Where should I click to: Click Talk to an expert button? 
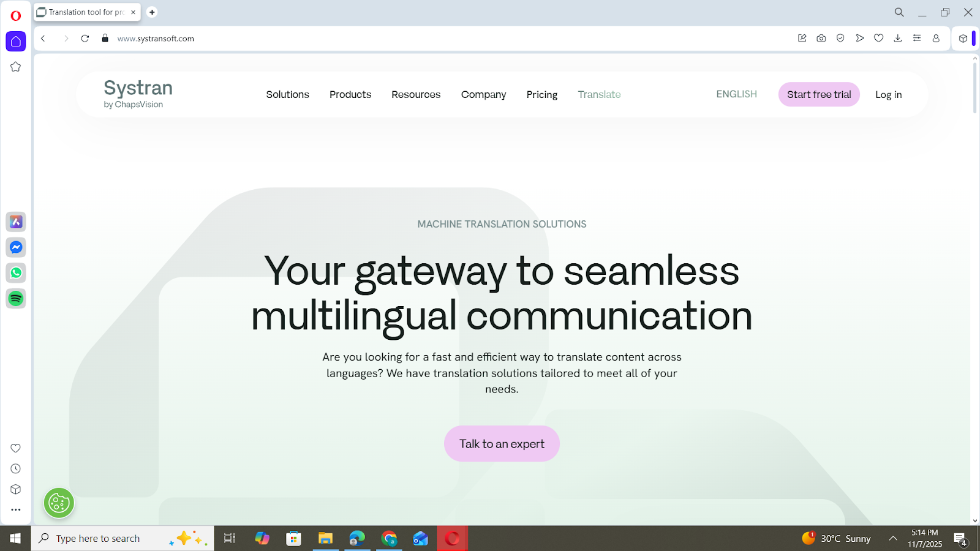(502, 444)
